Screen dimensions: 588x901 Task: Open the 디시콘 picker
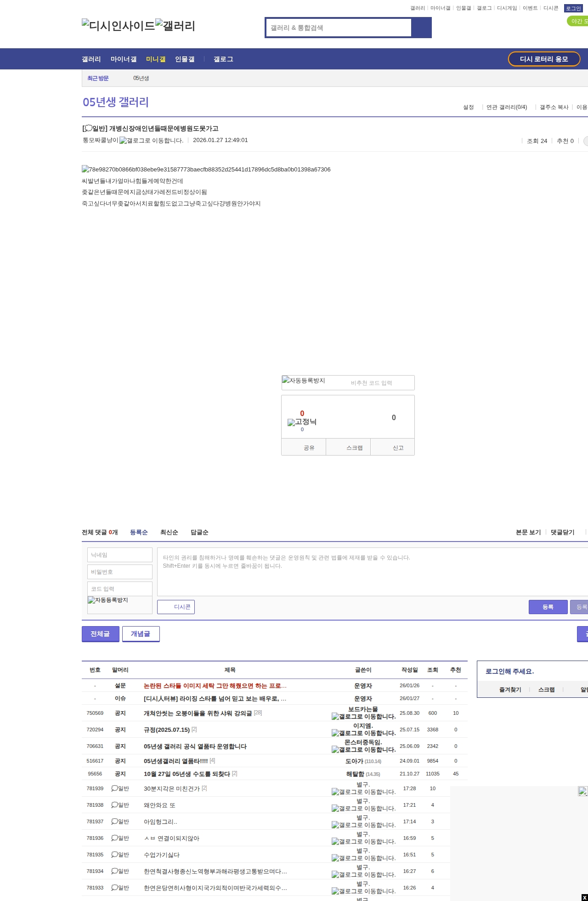(176, 607)
